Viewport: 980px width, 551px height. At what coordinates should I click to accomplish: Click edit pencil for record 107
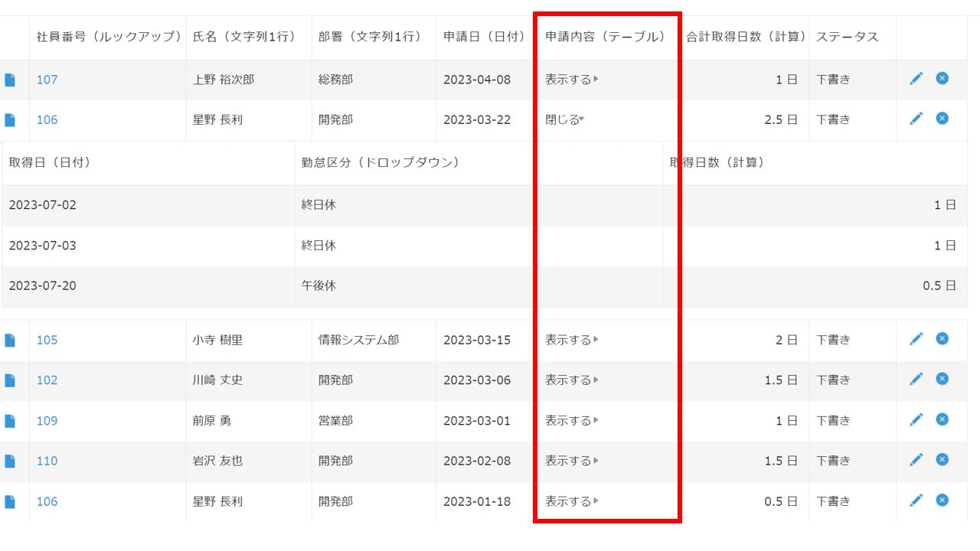[916, 79]
